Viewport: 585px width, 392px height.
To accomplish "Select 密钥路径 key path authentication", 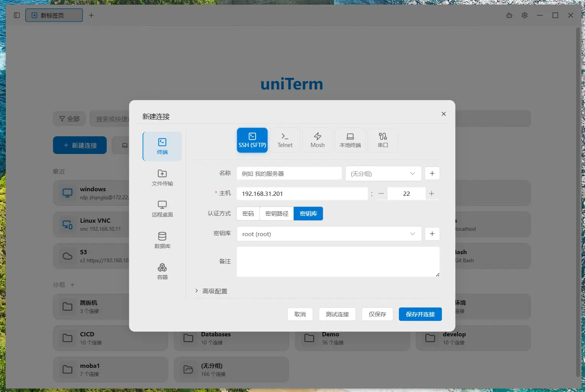I will pyautogui.click(x=277, y=213).
